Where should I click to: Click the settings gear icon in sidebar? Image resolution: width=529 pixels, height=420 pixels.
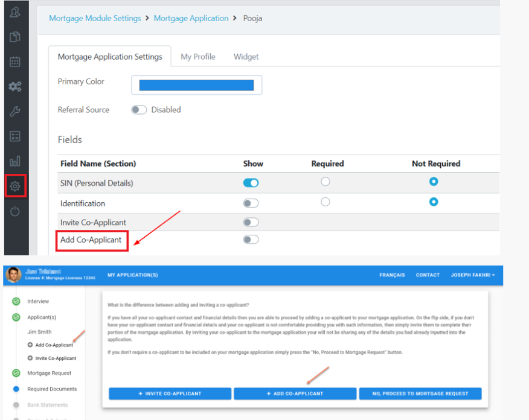point(15,186)
